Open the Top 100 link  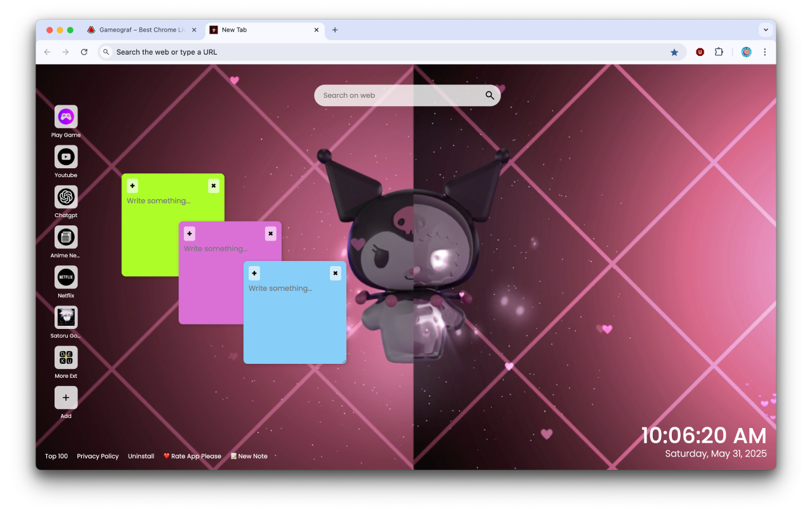click(x=56, y=456)
